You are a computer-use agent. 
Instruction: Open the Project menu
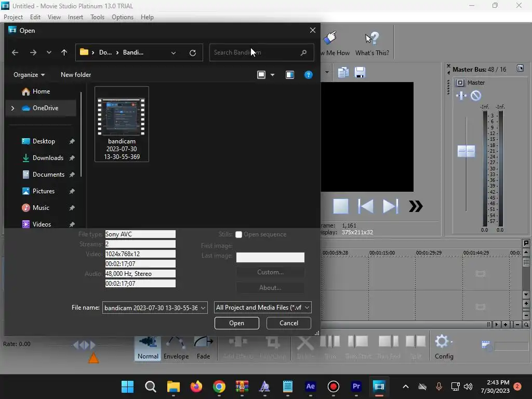(13, 17)
